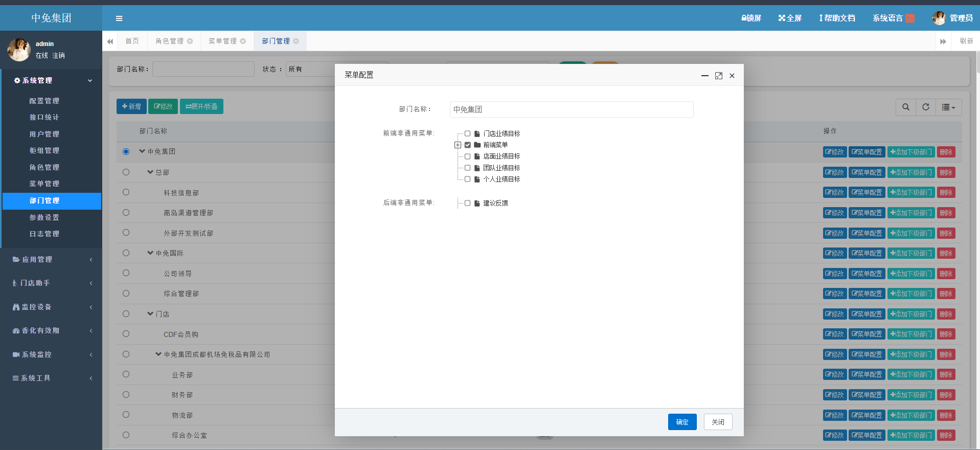Click the table refresh icon
The height and width of the screenshot is (450, 980).
click(925, 107)
